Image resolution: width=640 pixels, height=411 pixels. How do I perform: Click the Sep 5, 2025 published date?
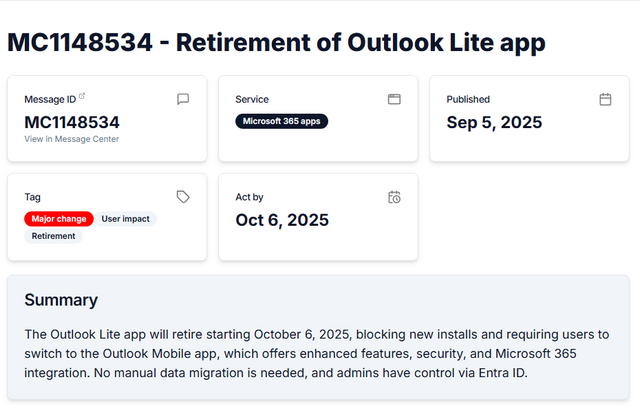494,122
